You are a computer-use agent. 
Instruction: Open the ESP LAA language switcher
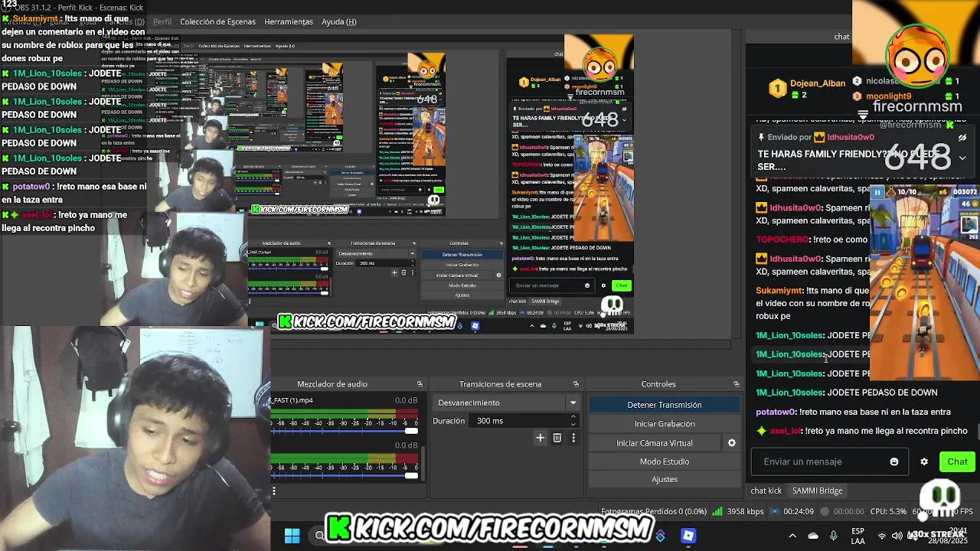click(858, 536)
